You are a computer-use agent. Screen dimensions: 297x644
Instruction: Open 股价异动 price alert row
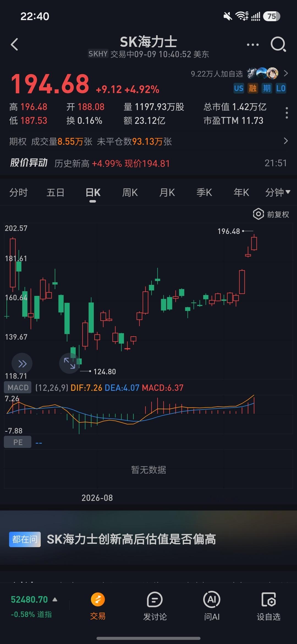pos(148,163)
